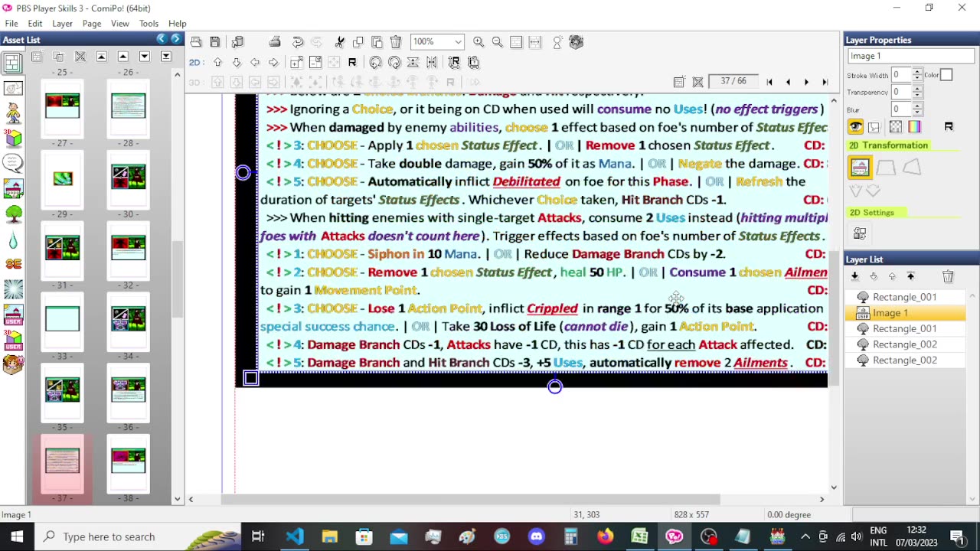Click the 2D rotate left icon
The height and width of the screenshot is (551, 980).
coord(375,63)
